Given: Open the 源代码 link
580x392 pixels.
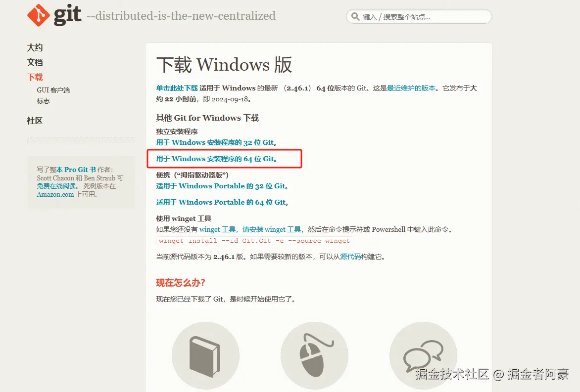Looking at the screenshot, I should [x=350, y=257].
